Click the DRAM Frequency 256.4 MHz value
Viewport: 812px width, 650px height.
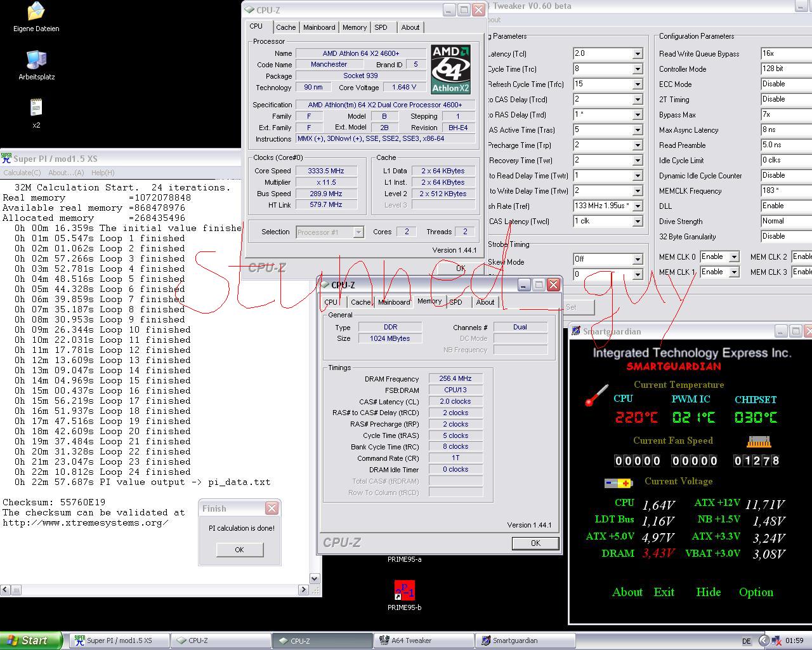455,379
